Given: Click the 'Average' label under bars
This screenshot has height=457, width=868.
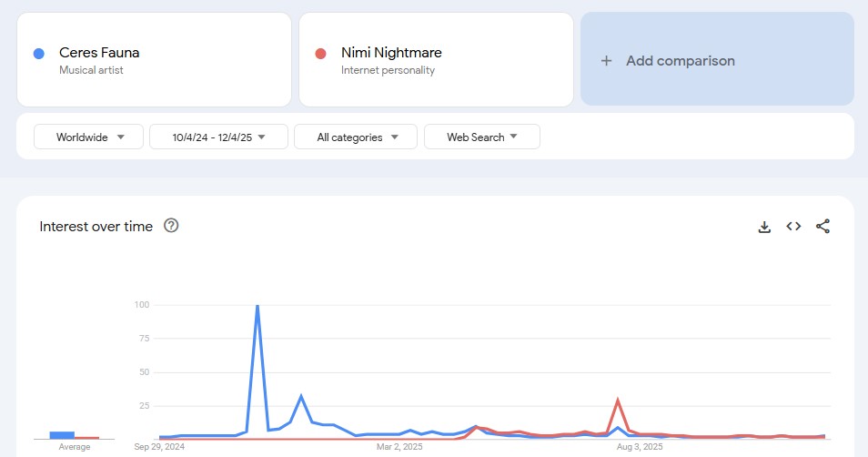Looking at the screenshot, I should tap(75, 446).
